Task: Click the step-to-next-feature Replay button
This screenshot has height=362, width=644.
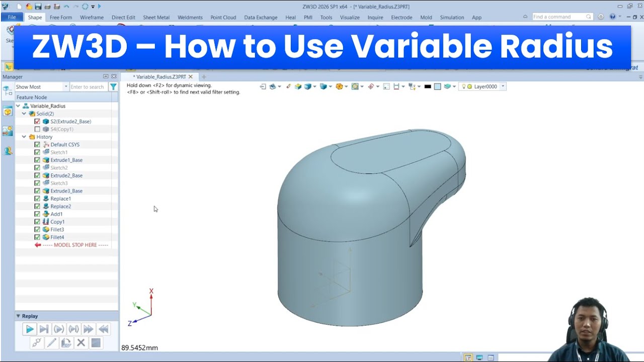Action: 44,329
